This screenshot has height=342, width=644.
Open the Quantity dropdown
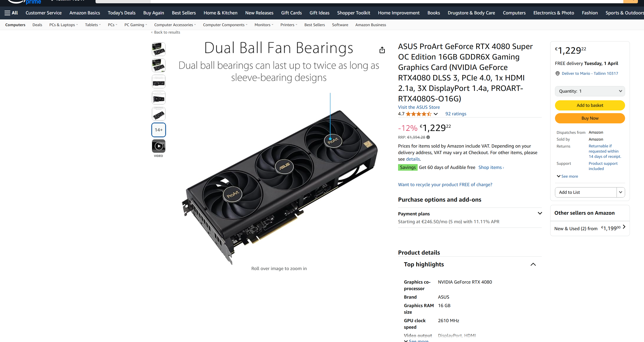tap(590, 91)
